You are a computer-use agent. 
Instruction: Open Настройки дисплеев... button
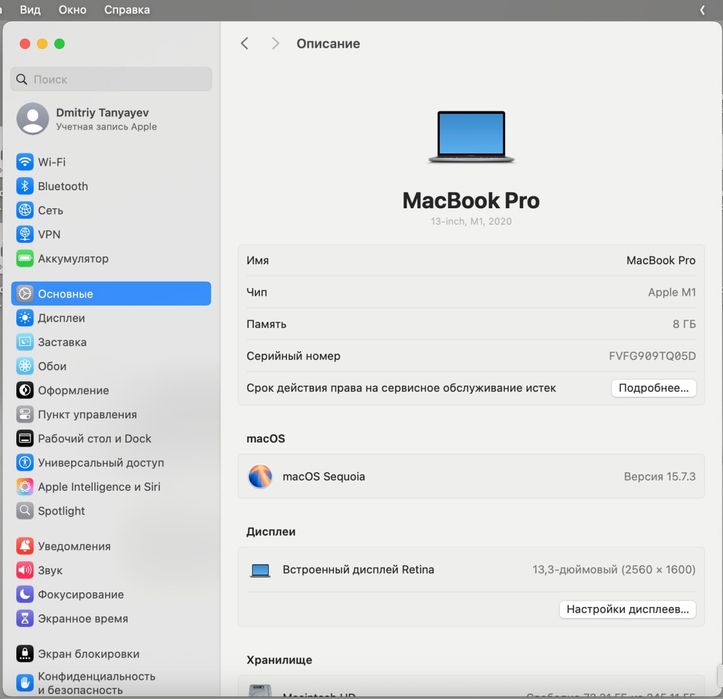point(628,609)
